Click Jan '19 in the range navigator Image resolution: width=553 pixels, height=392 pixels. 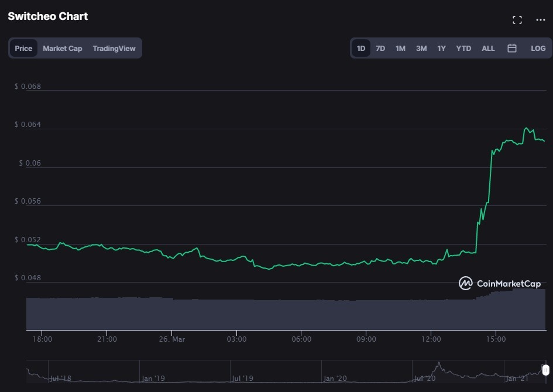pyautogui.click(x=153, y=379)
